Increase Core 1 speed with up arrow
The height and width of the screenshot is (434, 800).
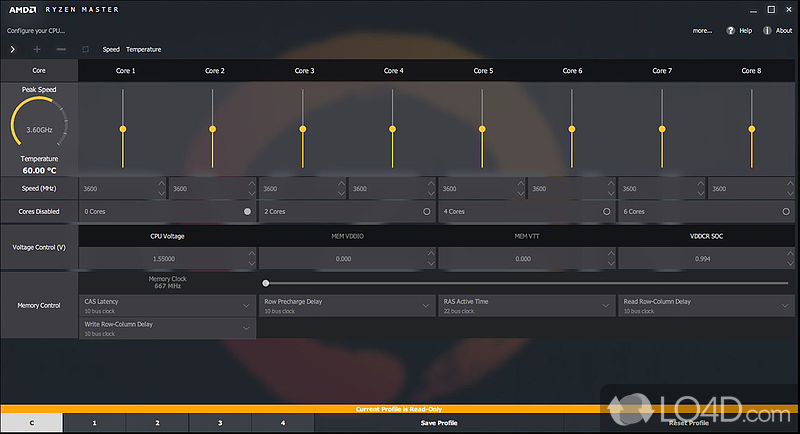coord(161,183)
